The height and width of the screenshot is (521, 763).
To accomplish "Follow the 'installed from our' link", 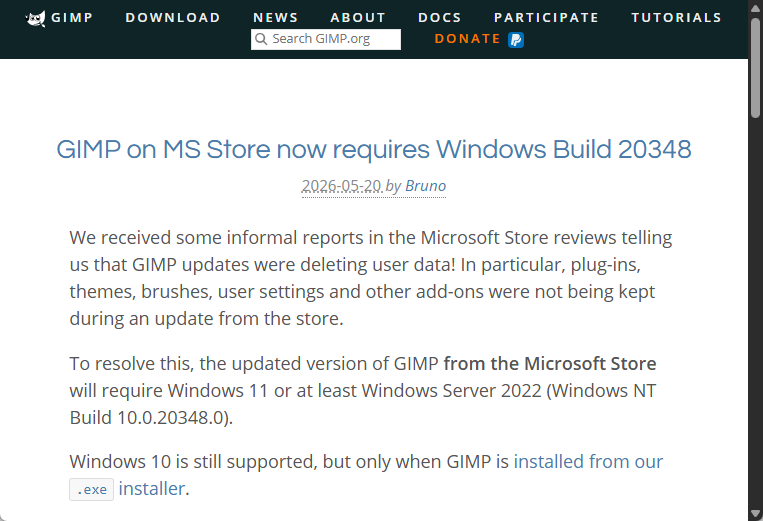I will (588, 461).
